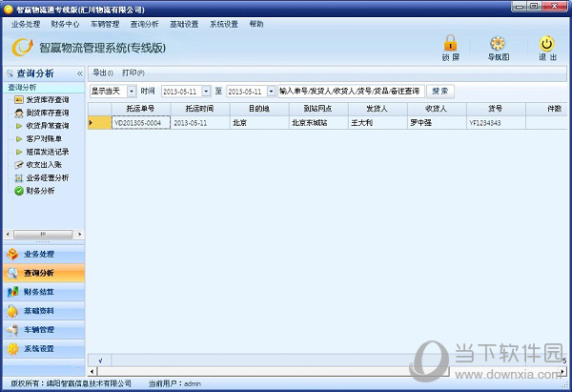
Task: Open the 系统设置 menu in menu bar
Action: coord(224,24)
